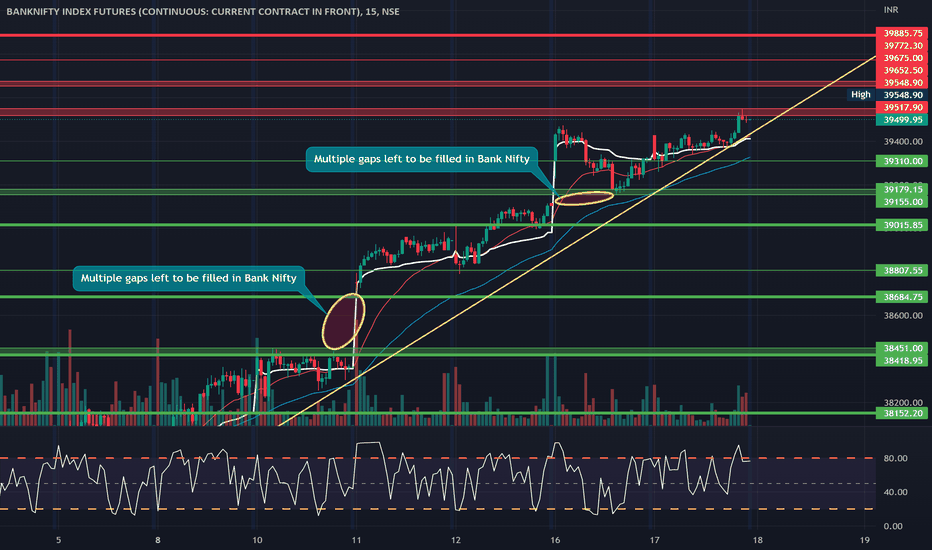
Task: Click date 8 on the time axis
Action: 158,540
